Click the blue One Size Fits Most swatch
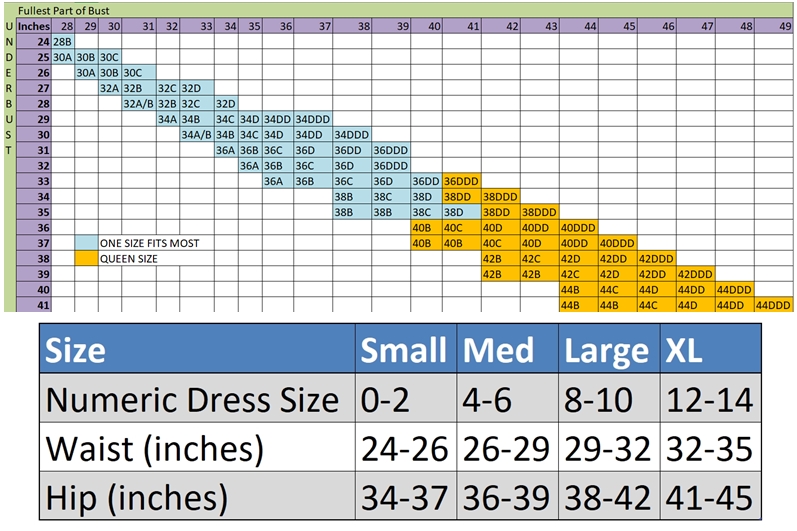 86,243
